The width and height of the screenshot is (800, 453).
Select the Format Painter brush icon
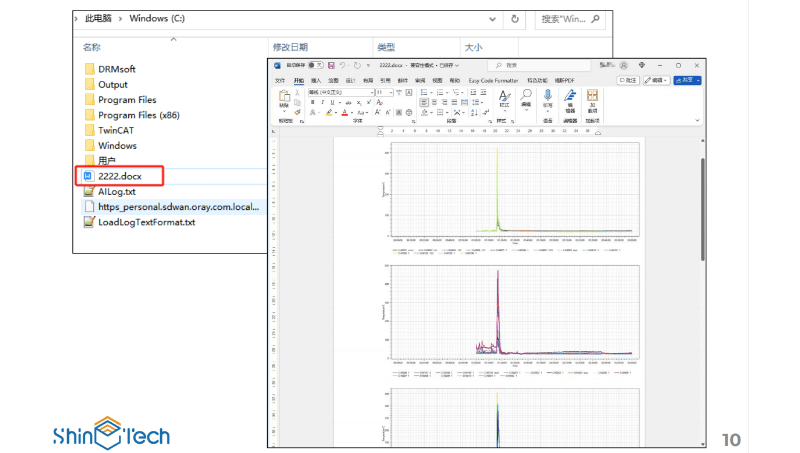[297, 112]
